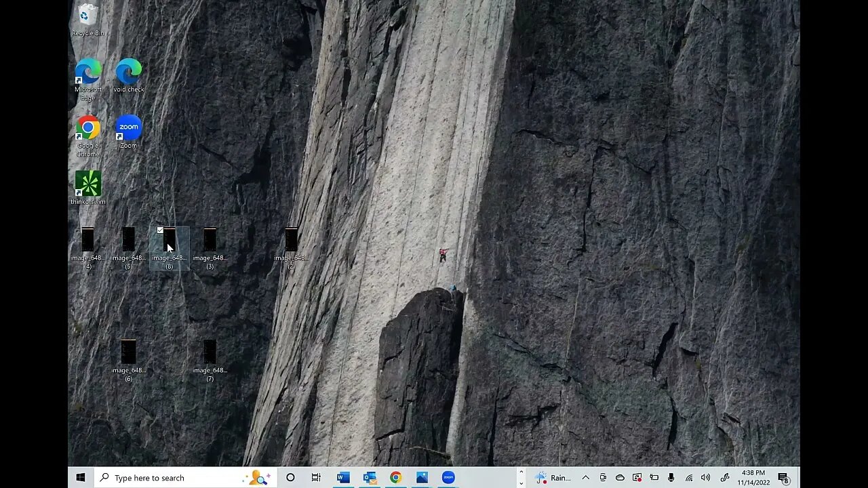Image resolution: width=868 pixels, height=488 pixels.
Task: Click the battery tray icon
Action: (654, 478)
